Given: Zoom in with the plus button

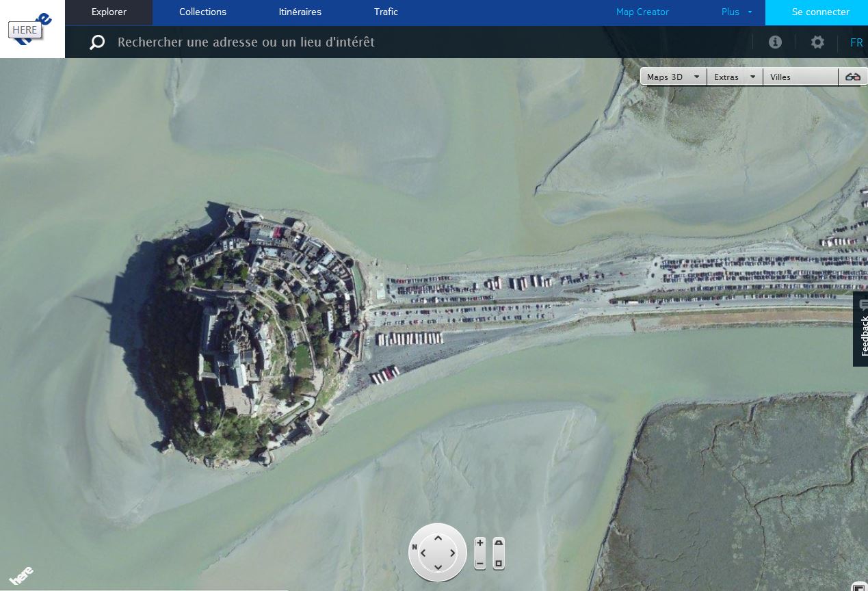Looking at the screenshot, I should [480, 543].
